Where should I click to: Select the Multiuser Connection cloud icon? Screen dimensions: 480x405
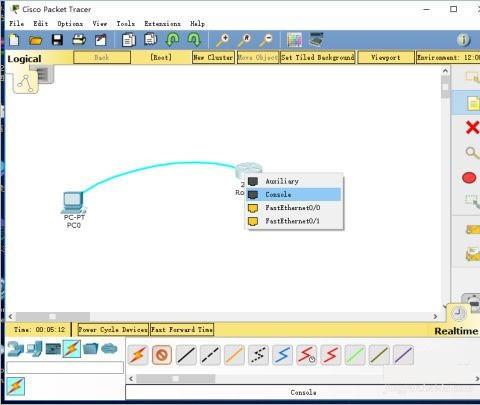[x=109, y=349]
